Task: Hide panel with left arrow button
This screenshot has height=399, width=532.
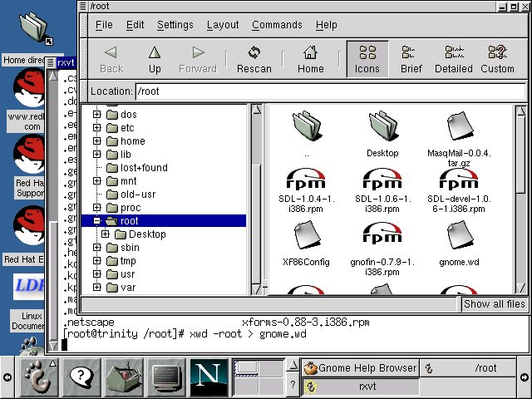Action: (7, 377)
